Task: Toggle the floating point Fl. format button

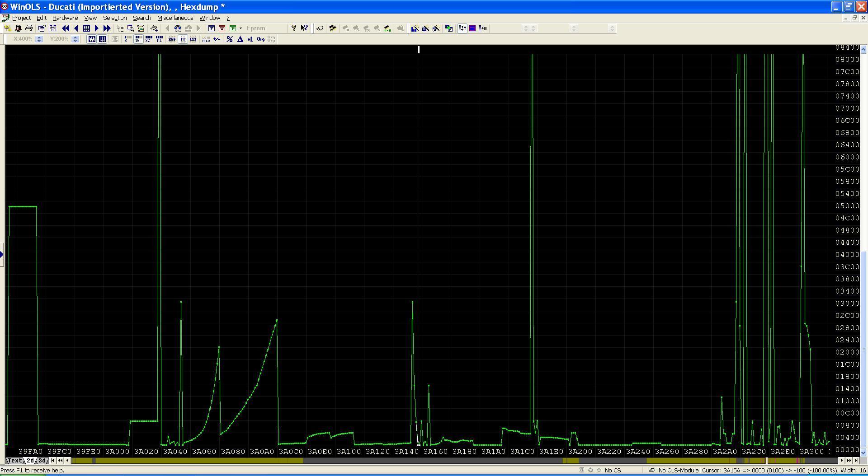Action: pyautogui.click(x=159, y=39)
